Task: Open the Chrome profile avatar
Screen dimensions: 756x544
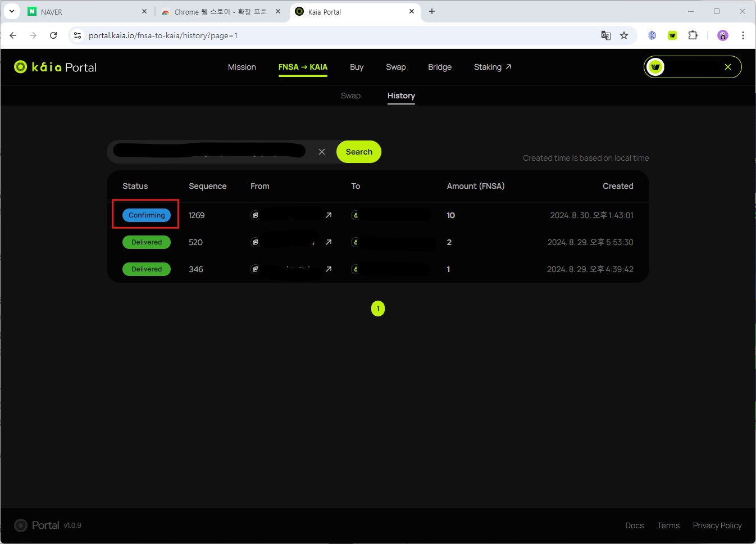Action: 723,35
